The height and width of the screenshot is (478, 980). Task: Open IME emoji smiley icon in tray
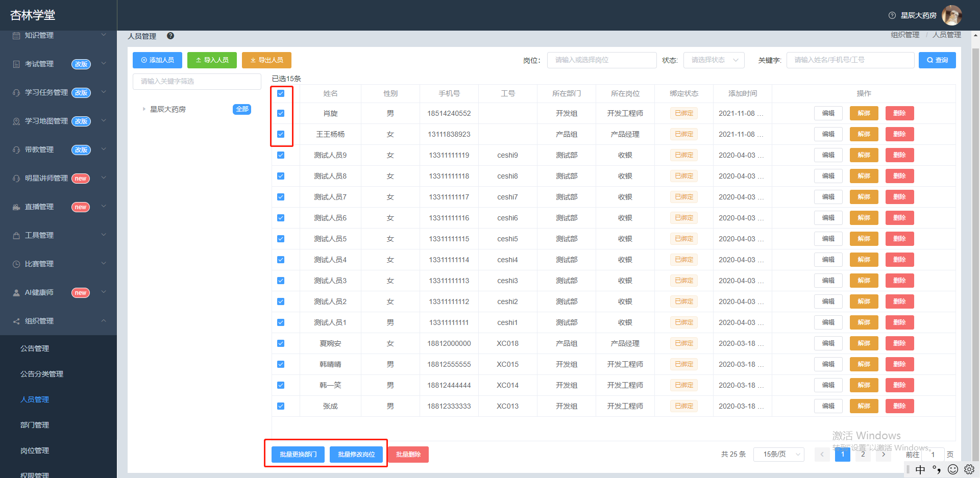click(x=953, y=469)
